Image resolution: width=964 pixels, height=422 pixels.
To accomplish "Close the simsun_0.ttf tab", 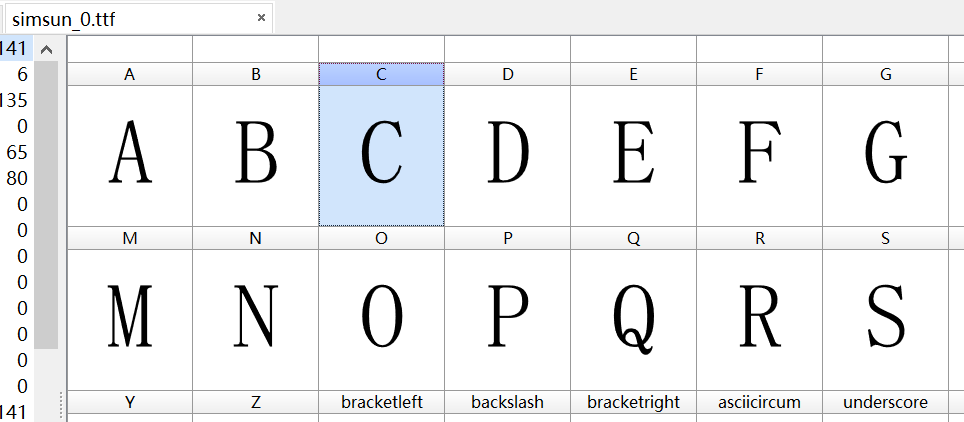I will tap(262, 18).
